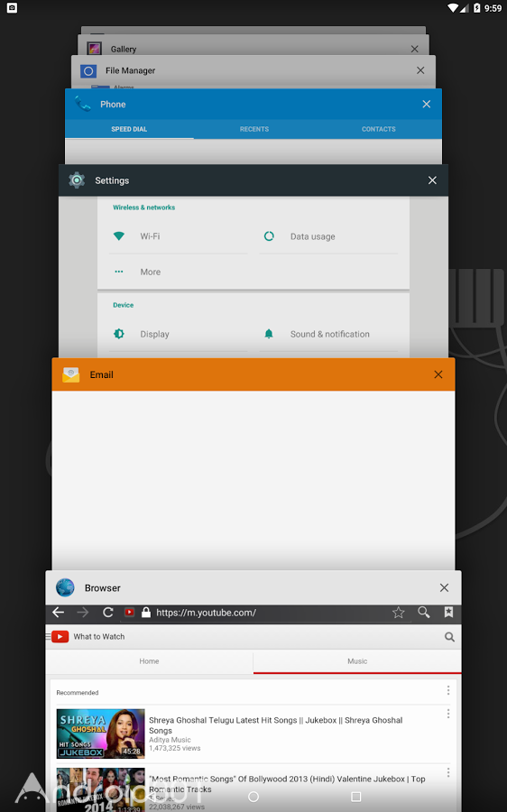Go back in the browser
The height and width of the screenshot is (812, 507).
[x=59, y=613]
